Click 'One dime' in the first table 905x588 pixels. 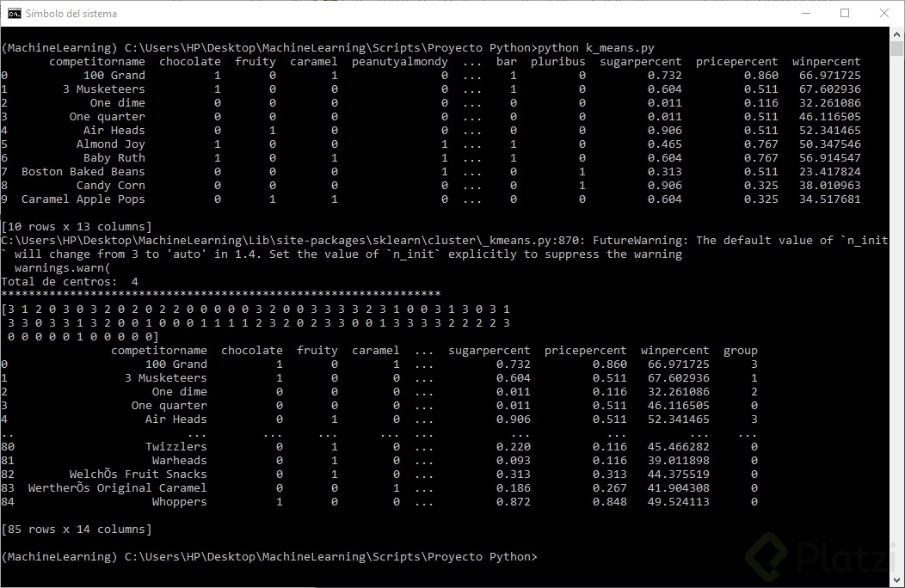coord(118,103)
